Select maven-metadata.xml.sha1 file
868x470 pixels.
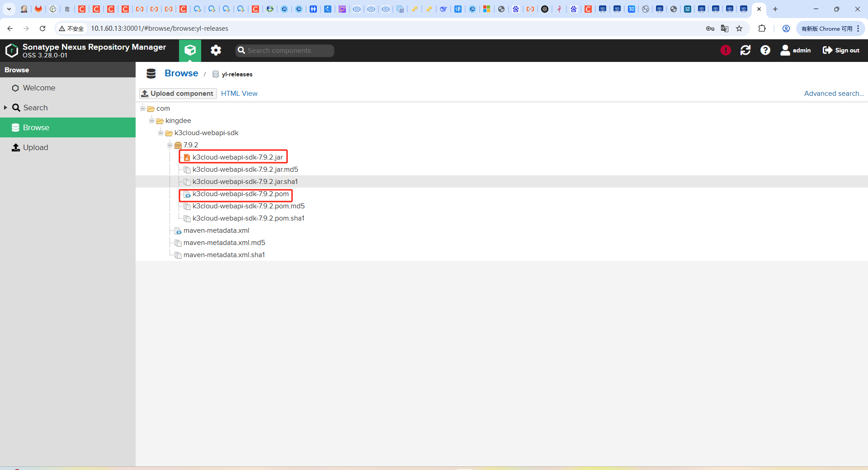[224, 255]
